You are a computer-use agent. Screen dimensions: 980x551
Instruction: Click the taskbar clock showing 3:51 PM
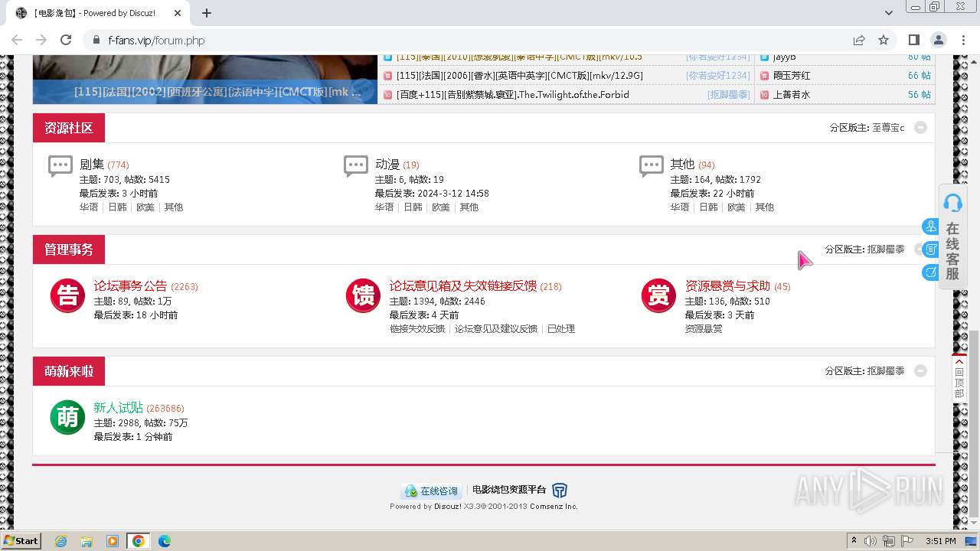coord(940,541)
